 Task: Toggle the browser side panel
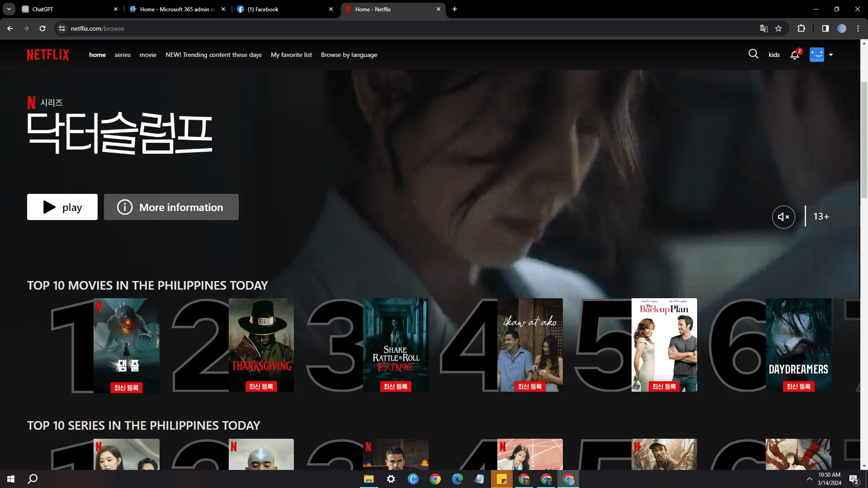(826, 28)
